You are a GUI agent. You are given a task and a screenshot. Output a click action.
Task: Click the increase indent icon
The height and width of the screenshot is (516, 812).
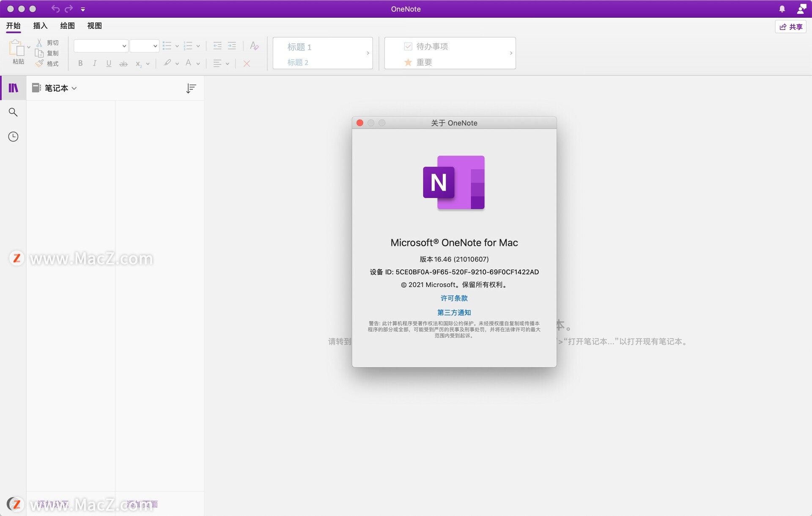pos(232,46)
